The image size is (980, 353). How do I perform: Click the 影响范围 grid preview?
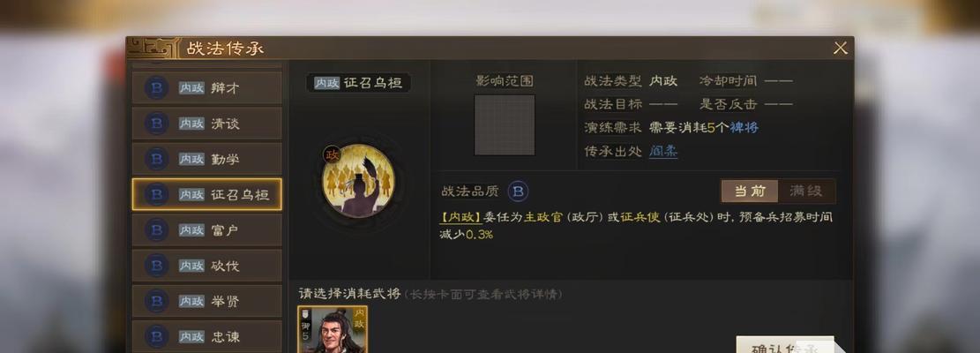click(x=505, y=125)
